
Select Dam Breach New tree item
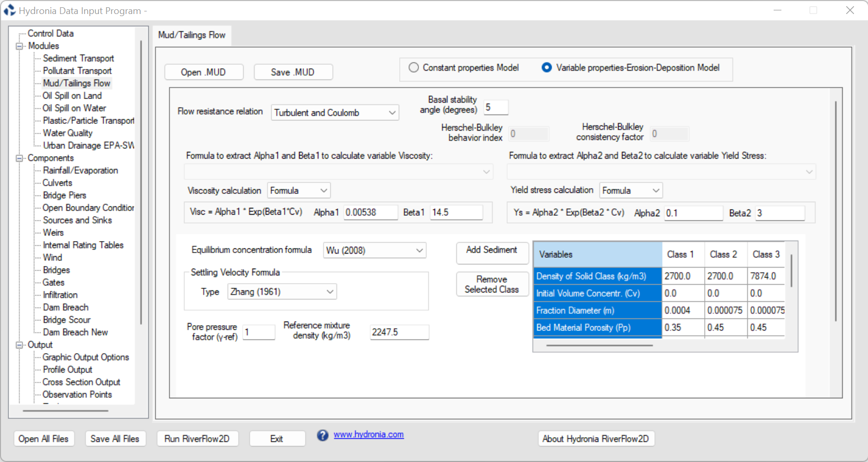pos(75,332)
